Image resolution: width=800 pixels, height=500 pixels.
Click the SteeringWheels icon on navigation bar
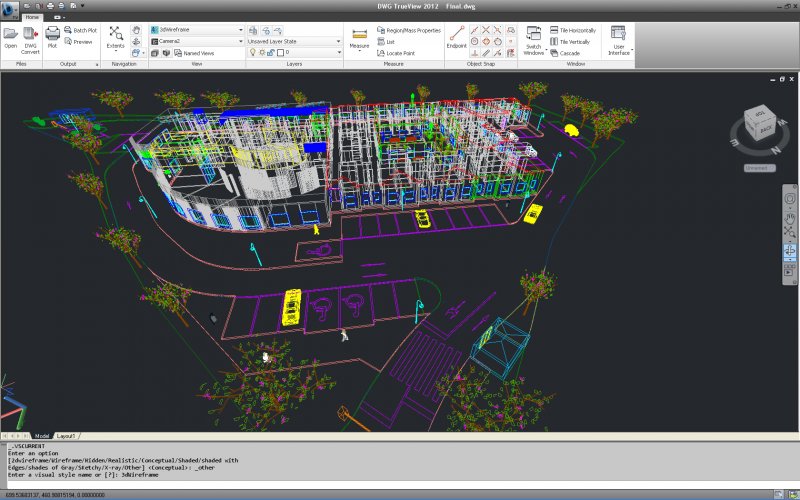(790, 198)
